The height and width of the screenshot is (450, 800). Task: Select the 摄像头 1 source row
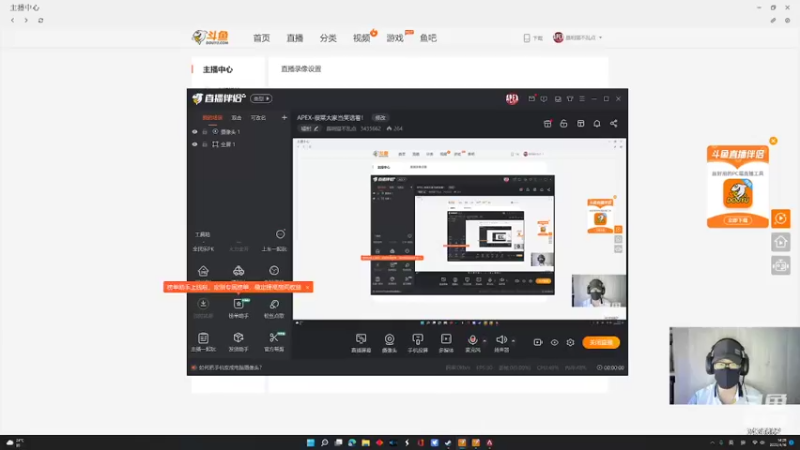[x=239, y=132]
